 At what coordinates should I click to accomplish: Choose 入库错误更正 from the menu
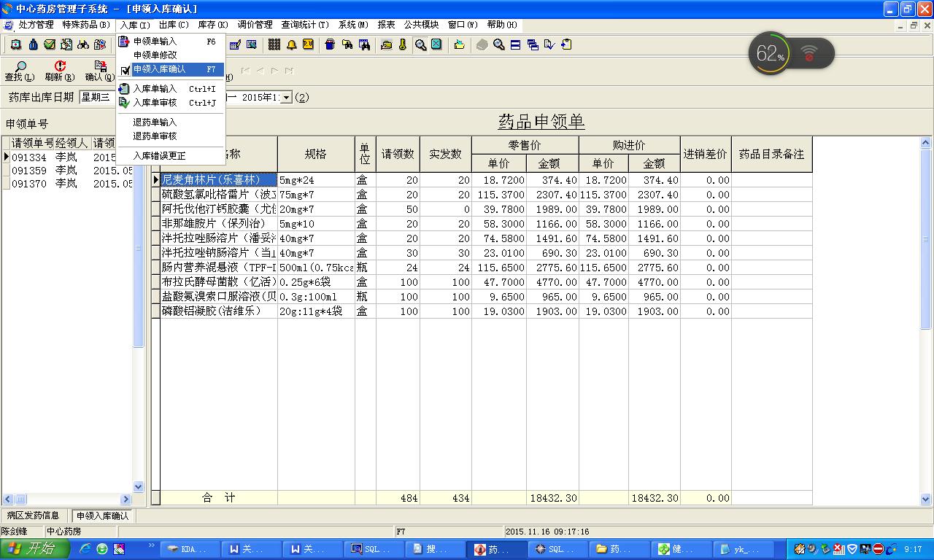(170, 156)
